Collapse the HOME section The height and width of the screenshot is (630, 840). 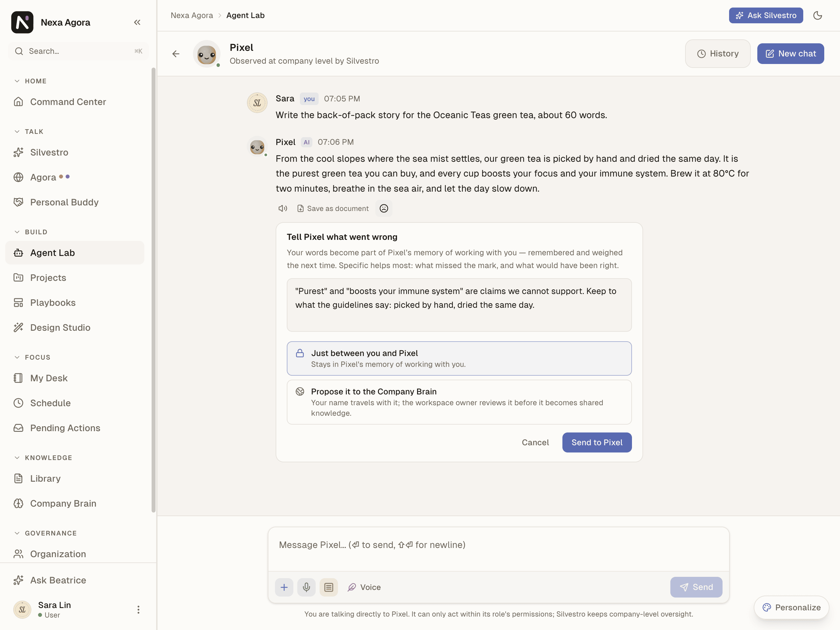tap(31, 81)
